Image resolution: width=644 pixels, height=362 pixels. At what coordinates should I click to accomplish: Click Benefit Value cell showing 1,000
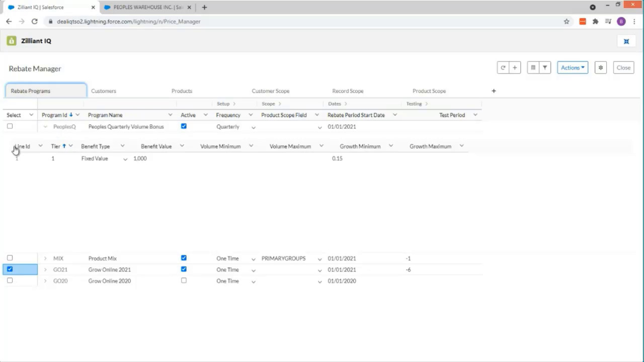[140, 158]
